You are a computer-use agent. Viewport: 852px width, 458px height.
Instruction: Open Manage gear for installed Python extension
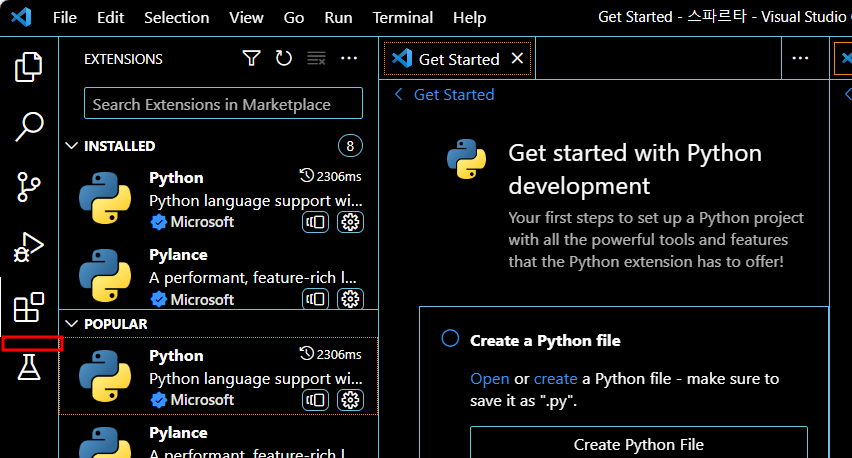350,222
